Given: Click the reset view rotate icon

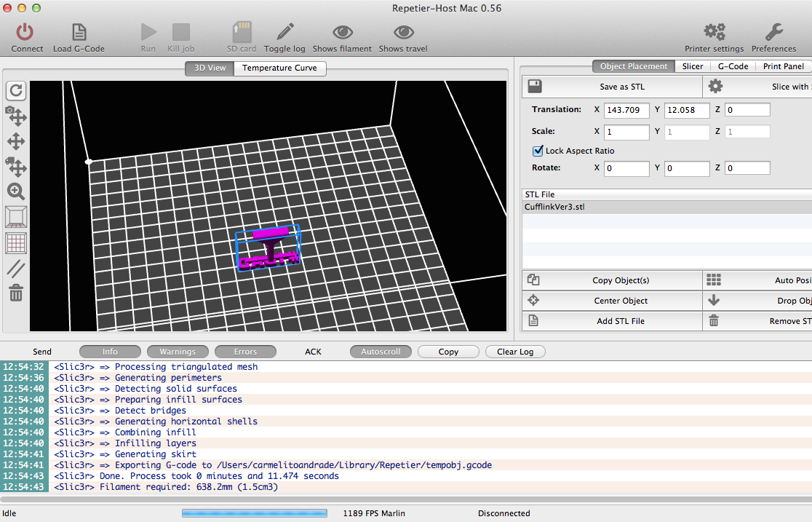Looking at the screenshot, I should click(x=16, y=91).
